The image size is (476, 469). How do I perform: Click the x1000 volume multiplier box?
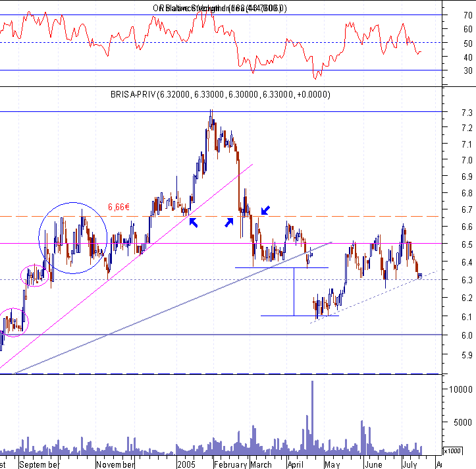[x=452, y=451]
